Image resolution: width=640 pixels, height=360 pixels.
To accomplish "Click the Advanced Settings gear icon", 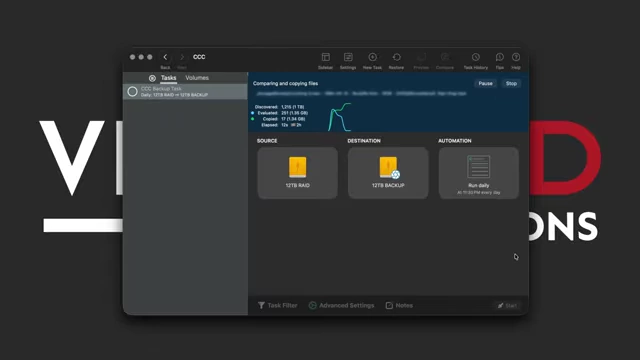I will [312, 305].
